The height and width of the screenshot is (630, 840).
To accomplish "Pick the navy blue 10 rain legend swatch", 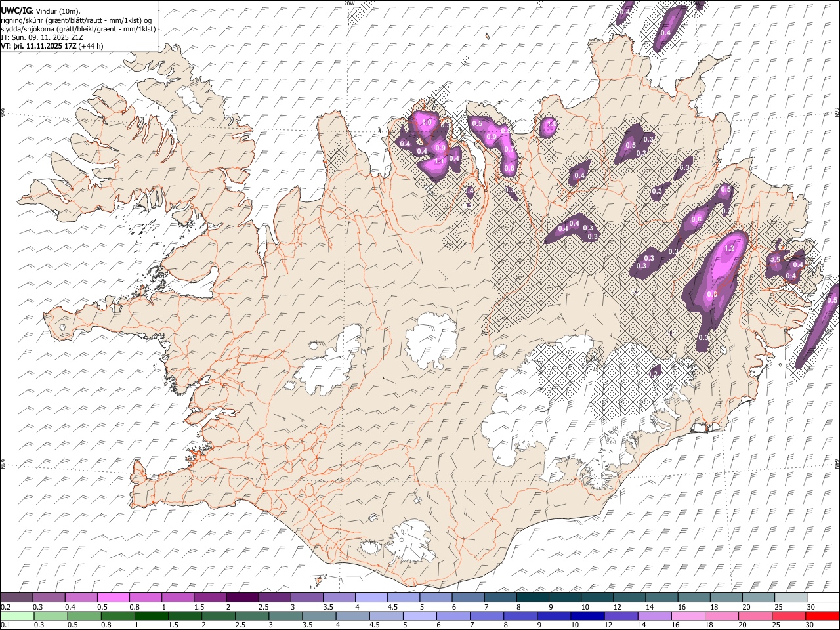I will [x=587, y=616].
